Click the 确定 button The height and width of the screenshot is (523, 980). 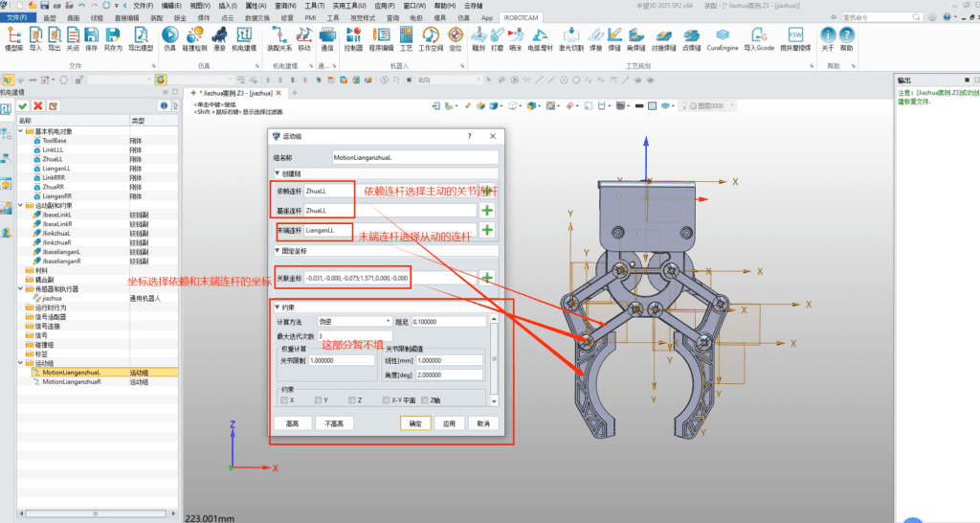(415, 423)
